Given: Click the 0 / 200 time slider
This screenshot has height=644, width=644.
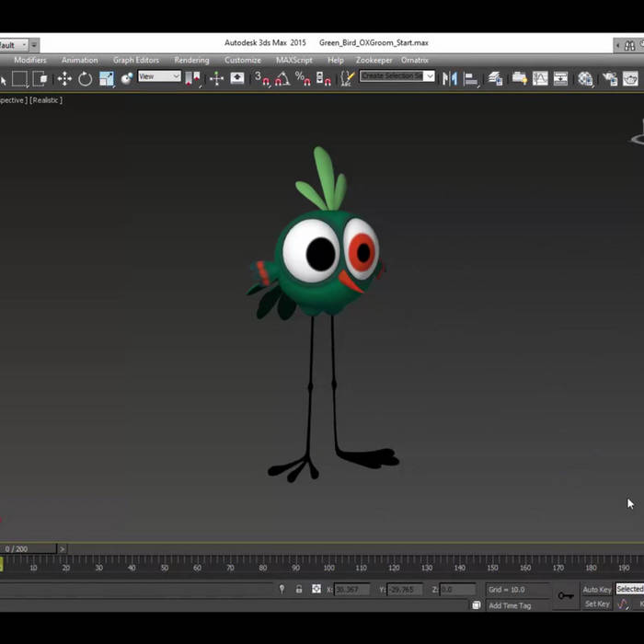Looking at the screenshot, I should pos(17,549).
